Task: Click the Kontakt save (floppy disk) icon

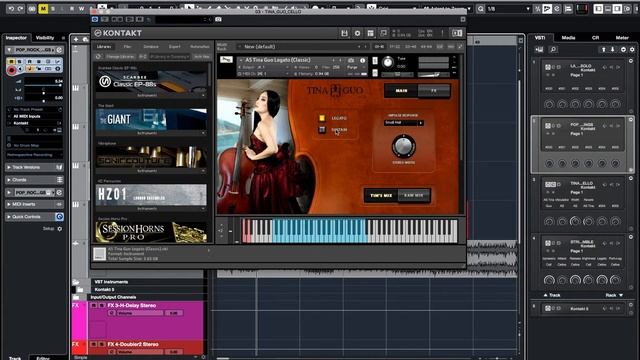Action: [x=344, y=33]
